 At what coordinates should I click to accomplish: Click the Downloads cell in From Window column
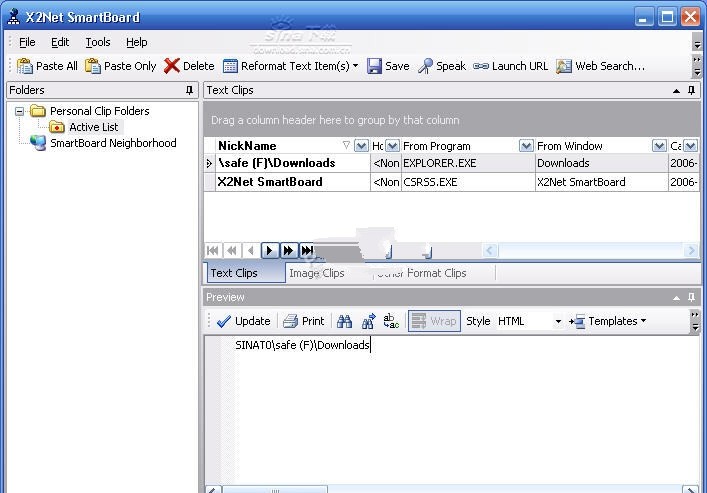click(x=601, y=163)
